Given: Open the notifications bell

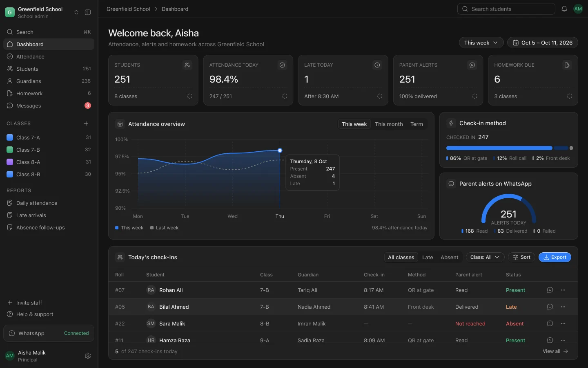Looking at the screenshot, I should [x=564, y=9].
